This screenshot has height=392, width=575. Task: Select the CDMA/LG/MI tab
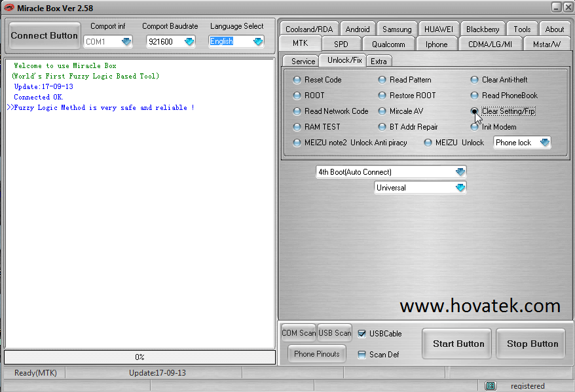pyautogui.click(x=490, y=45)
